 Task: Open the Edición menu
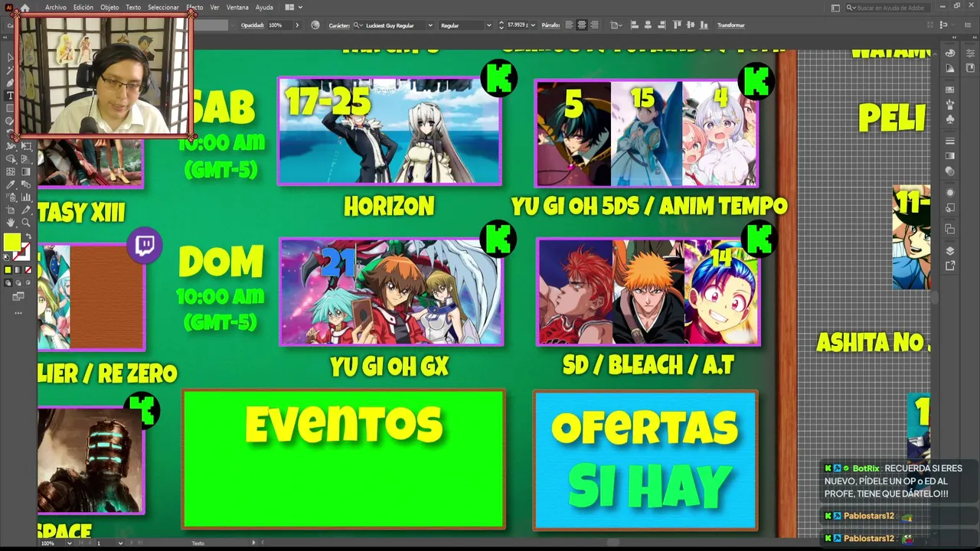[x=83, y=7]
